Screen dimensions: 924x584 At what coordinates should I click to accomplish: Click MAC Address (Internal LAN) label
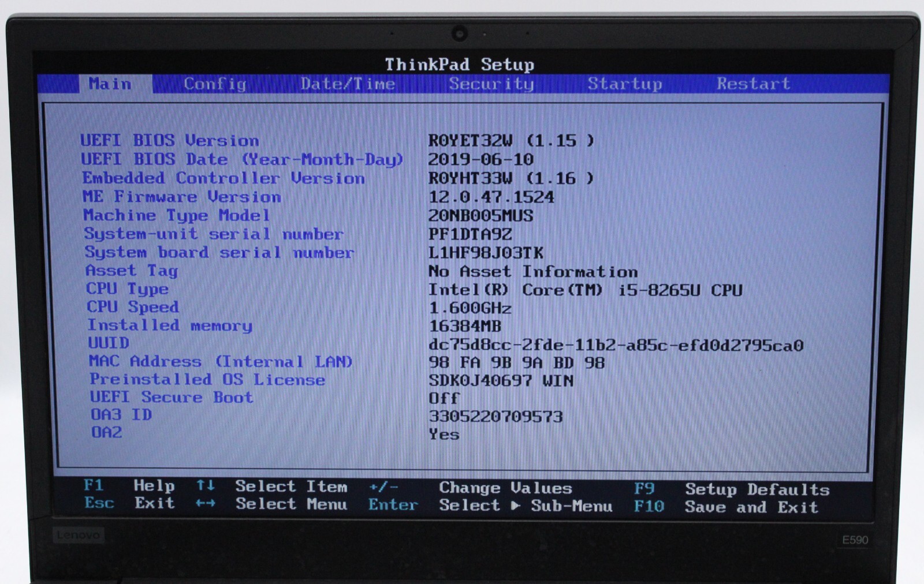pos(220,361)
